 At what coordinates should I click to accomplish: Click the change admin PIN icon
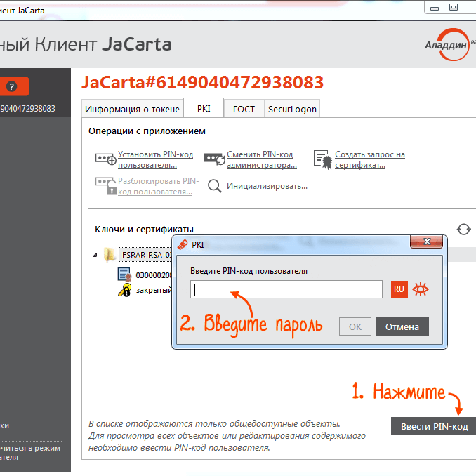tap(215, 159)
